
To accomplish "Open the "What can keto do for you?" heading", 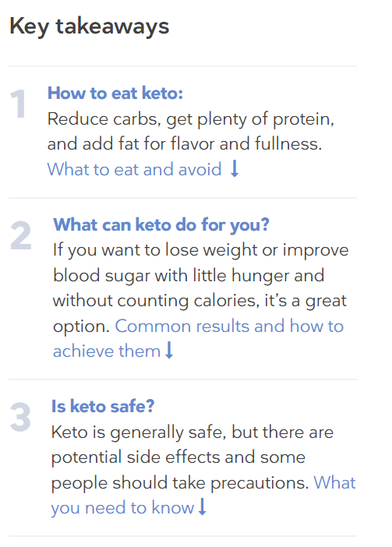I will pos(161,224).
